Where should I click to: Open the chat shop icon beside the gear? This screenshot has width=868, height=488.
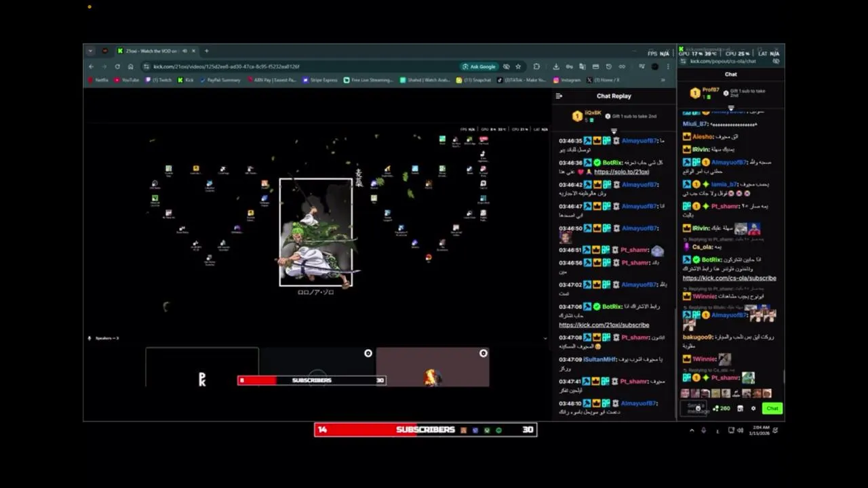click(740, 408)
